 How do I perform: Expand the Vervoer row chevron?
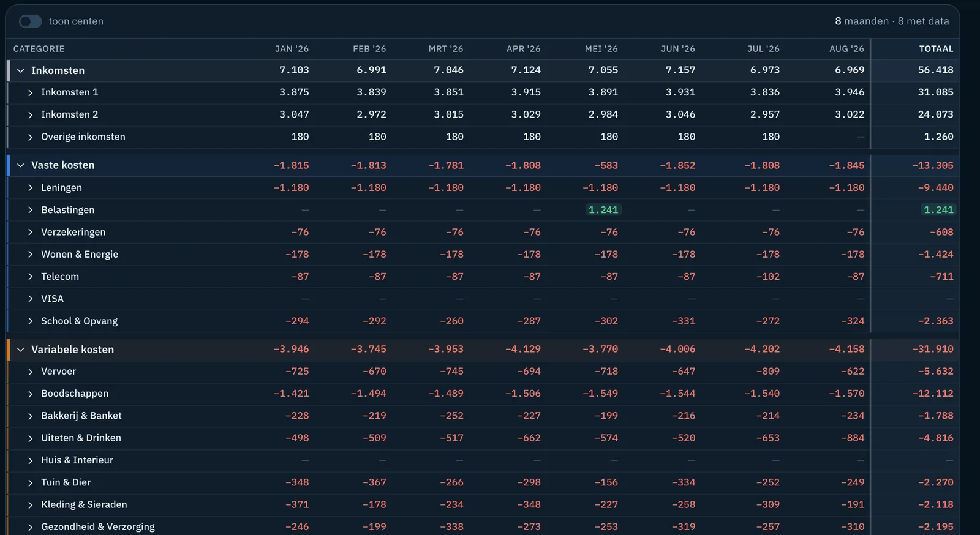(x=31, y=372)
